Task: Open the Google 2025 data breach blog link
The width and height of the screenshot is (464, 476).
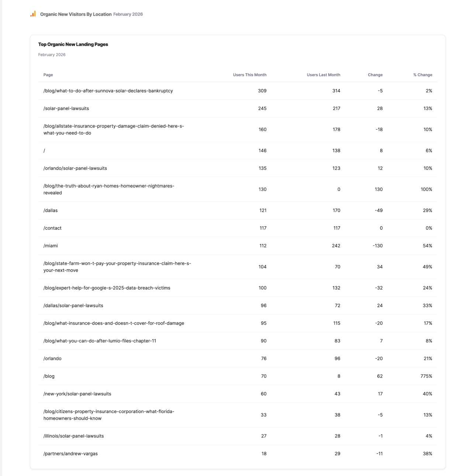Action: pyautogui.click(x=107, y=288)
